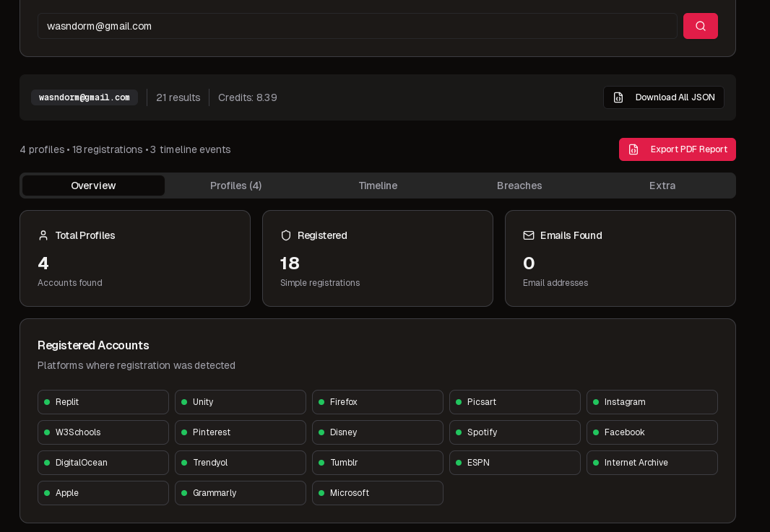Click the magnifying glass search button

[x=700, y=26]
